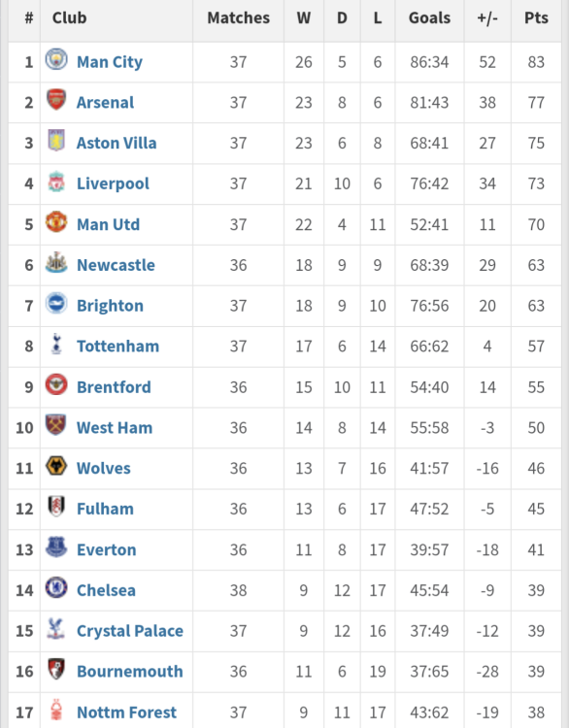This screenshot has width=569, height=728.
Task: Click the Man Utd crest icon
Action: click(x=56, y=222)
